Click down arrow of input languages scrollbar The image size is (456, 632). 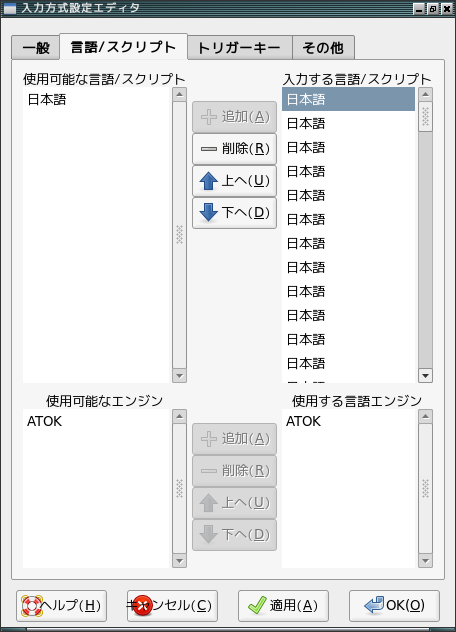tap(425, 376)
